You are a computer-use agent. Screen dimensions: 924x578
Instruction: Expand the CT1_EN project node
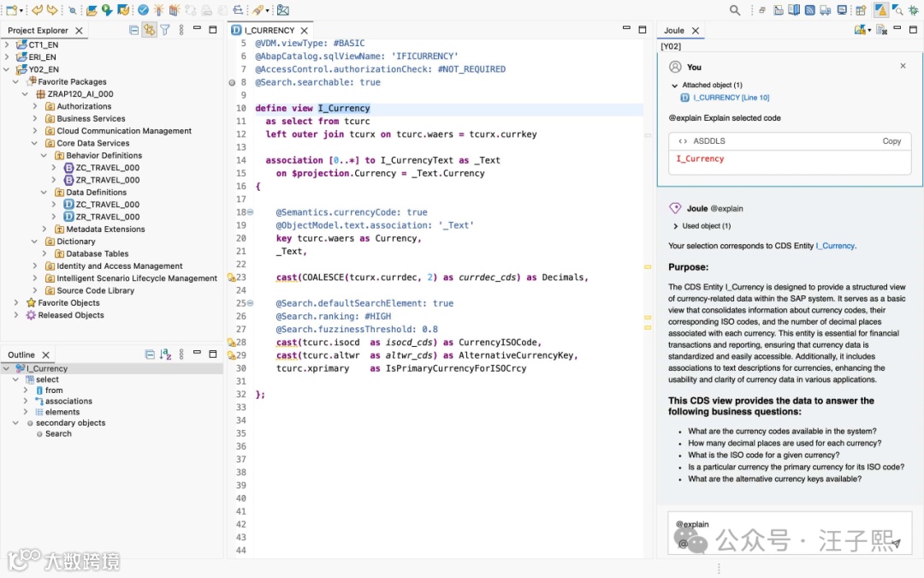tap(7, 45)
